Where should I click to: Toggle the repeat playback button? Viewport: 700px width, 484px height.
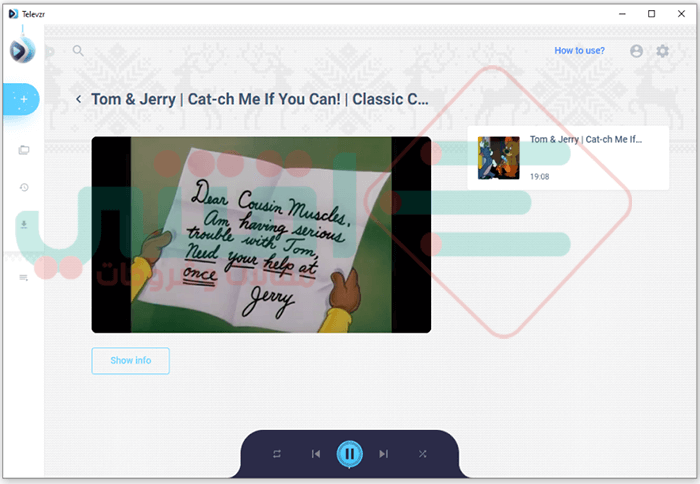click(x=277, y=454)
